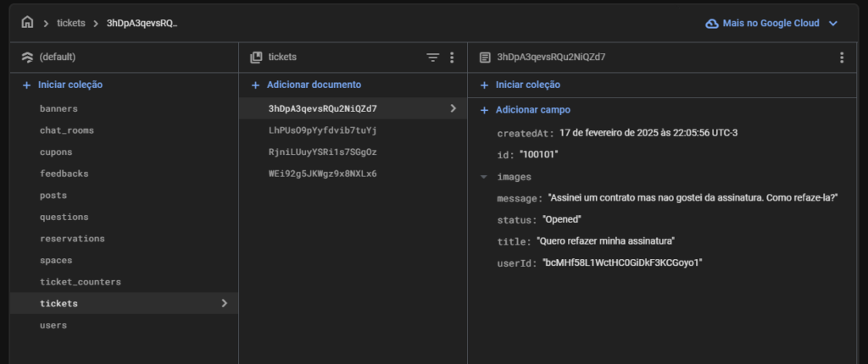Collapse the images field triangle
The image size is (868, 364).
(484, 177)
